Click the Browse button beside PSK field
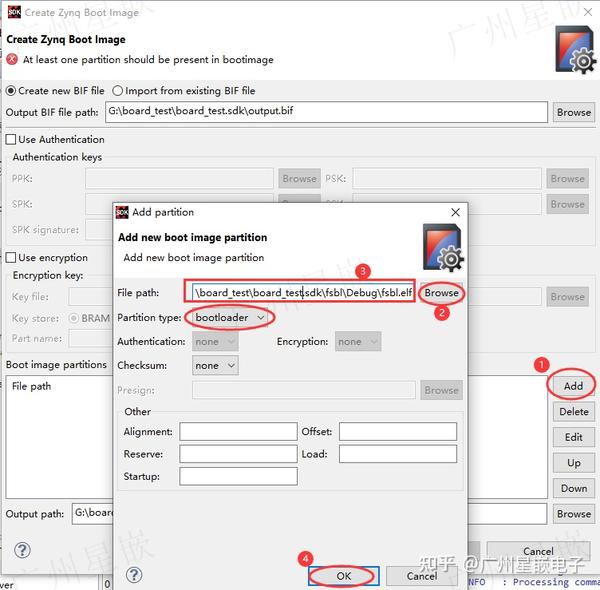Viewport: 600px width, 590px height. (x=567, y=179)
